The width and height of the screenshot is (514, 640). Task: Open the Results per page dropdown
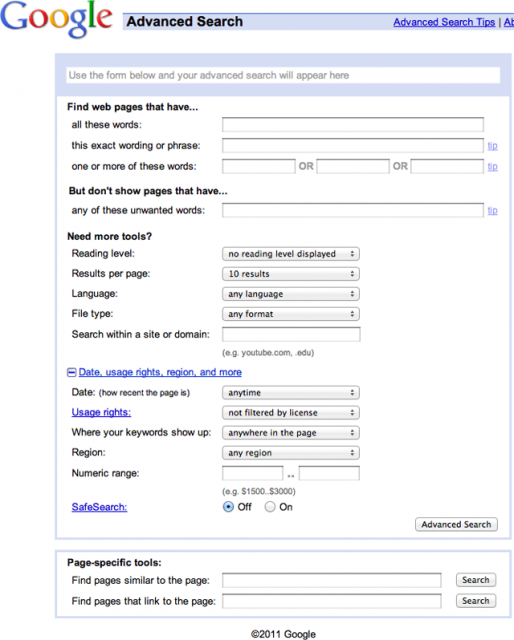[x=291, y=274]
